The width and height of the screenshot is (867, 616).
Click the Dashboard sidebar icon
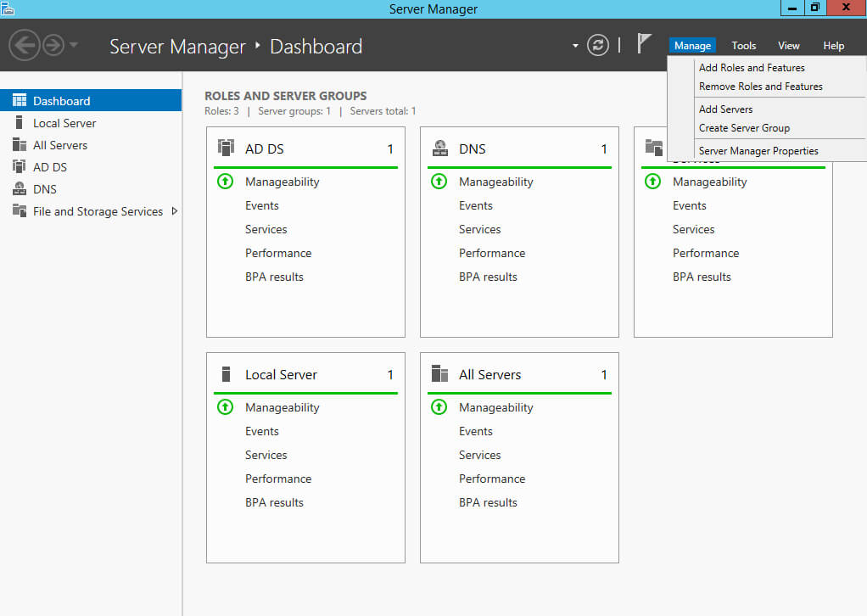pos(20,100)
